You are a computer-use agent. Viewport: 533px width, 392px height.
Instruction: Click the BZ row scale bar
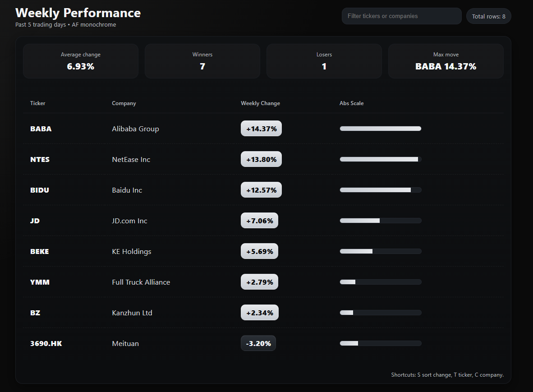(x=381, y=313)
